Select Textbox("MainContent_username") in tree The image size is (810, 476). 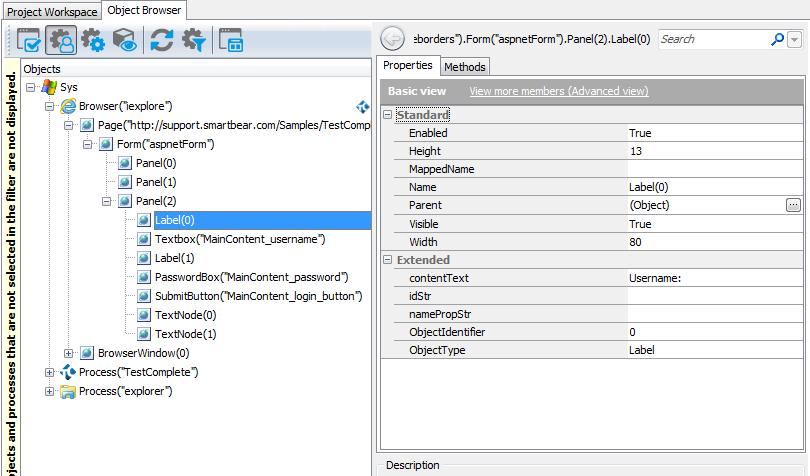pyautogui.click(x=240, y=239)
